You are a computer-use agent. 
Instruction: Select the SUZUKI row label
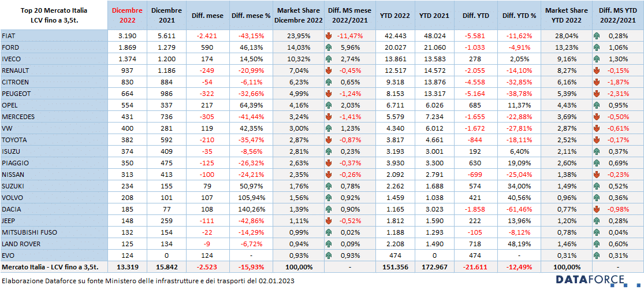point(54,186)
